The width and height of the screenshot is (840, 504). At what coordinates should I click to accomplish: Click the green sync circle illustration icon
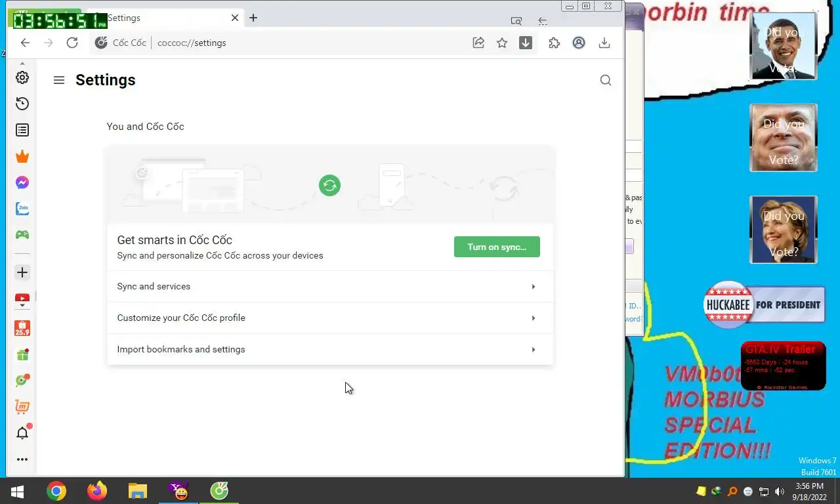(x=329, y=185)
